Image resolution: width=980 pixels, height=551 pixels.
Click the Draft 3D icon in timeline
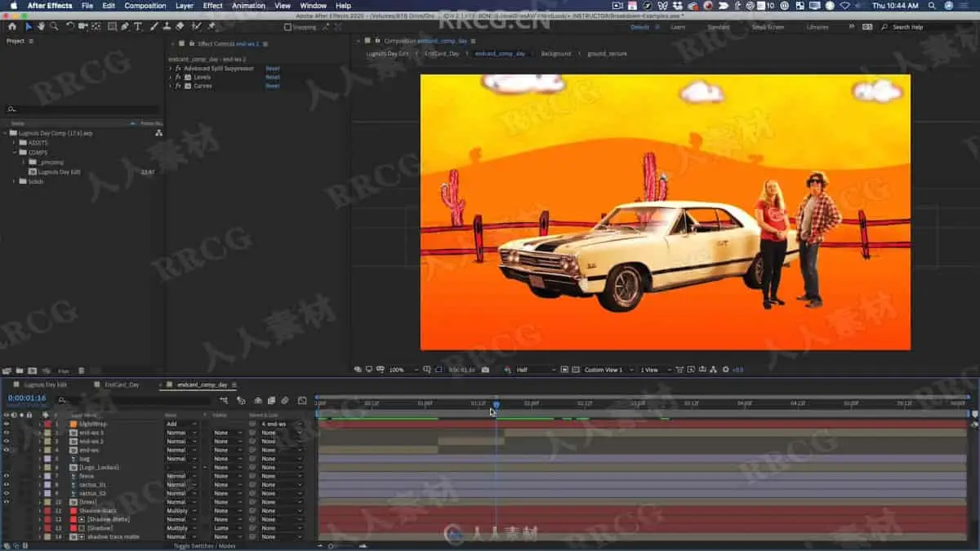[241, 400]
